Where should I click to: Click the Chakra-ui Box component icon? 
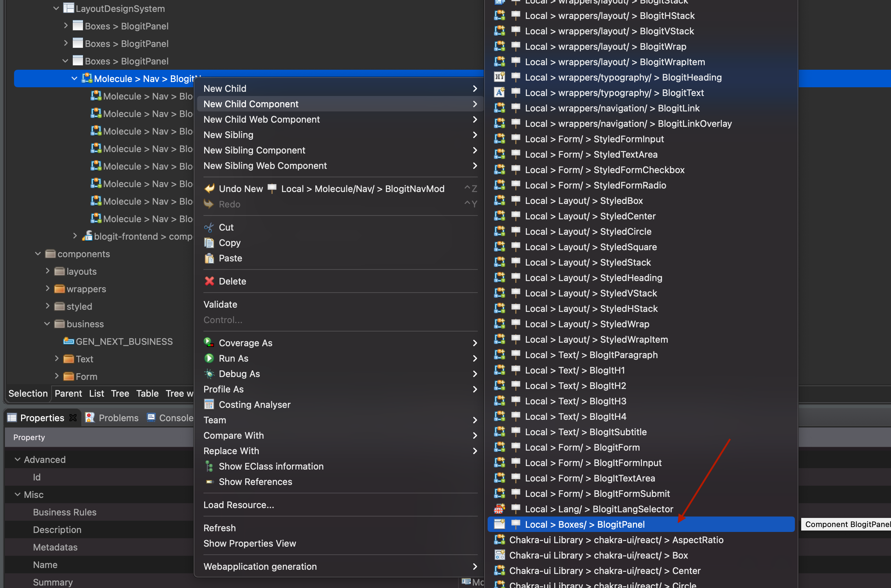coord(499,555)
